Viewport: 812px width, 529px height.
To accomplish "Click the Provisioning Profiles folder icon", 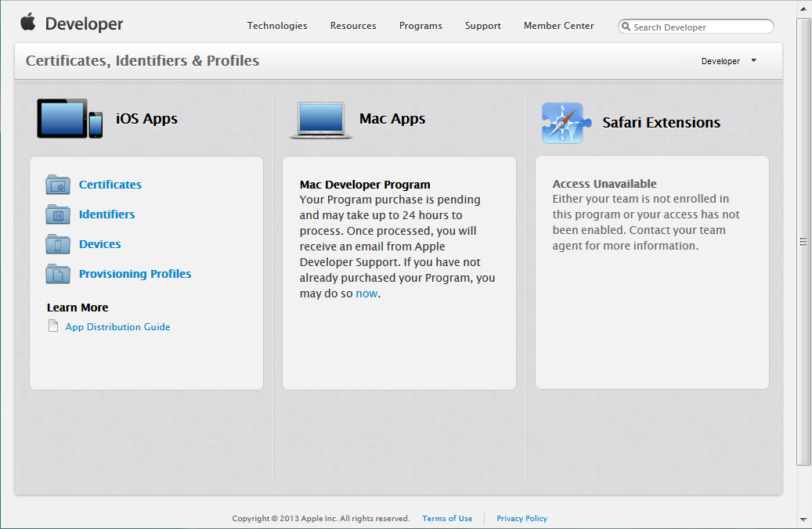I will pos(58,274).
